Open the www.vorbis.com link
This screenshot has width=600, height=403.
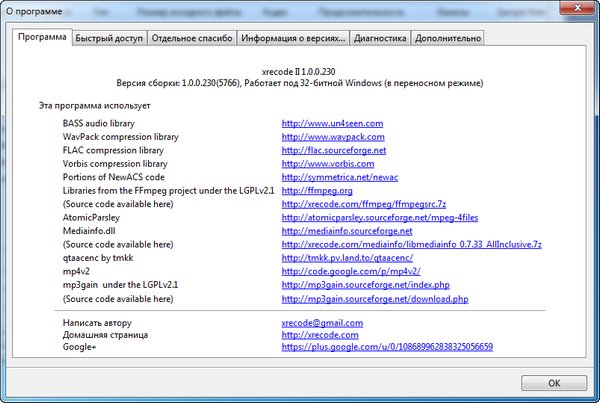coord(328,163)
